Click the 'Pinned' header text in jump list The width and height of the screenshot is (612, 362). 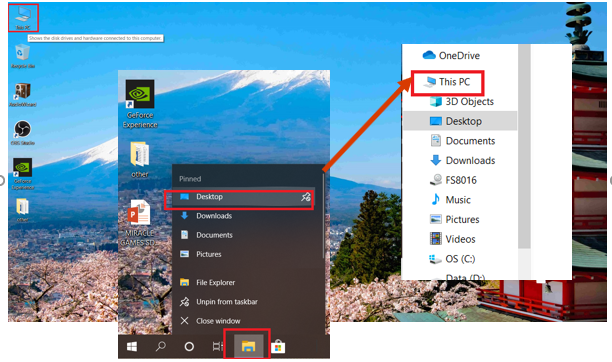(190, 179)
